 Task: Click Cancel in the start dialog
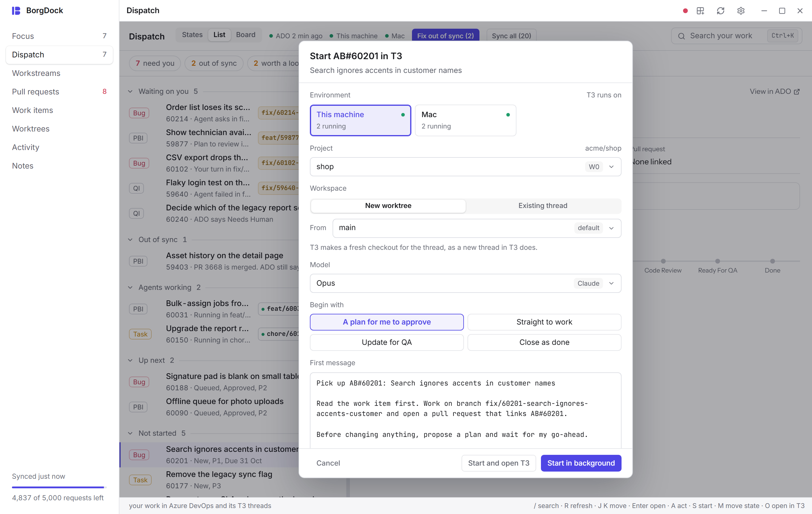pos(328,463)
